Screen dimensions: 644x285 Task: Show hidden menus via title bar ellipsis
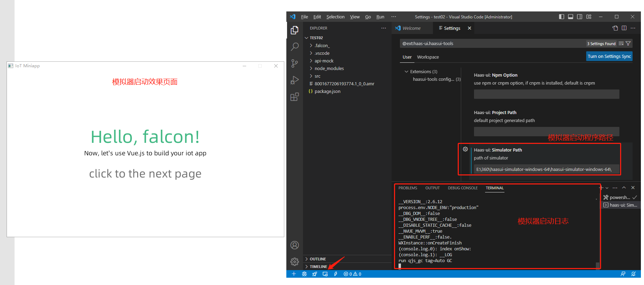point(394,17)
